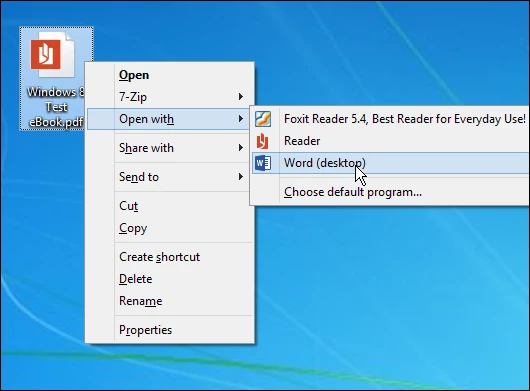Image resolution: width=530 pixels, height=391 pixels.
Task: Select the Send to menu entry
Action: [x=169, y=177]
